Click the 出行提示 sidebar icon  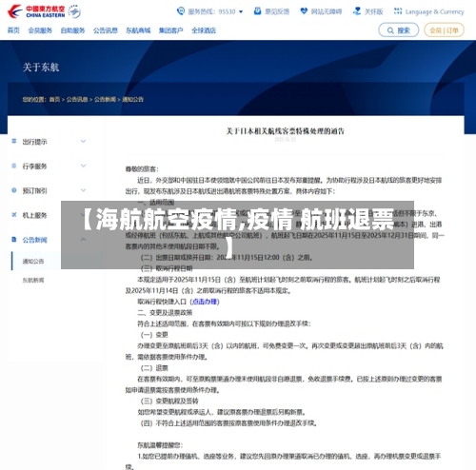coord(14,141)
